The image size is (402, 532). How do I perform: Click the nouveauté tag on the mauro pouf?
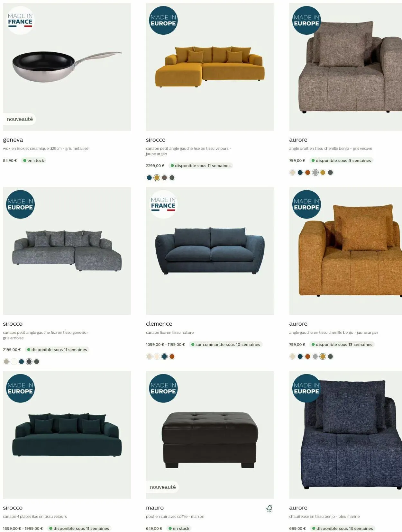point(163,487)
